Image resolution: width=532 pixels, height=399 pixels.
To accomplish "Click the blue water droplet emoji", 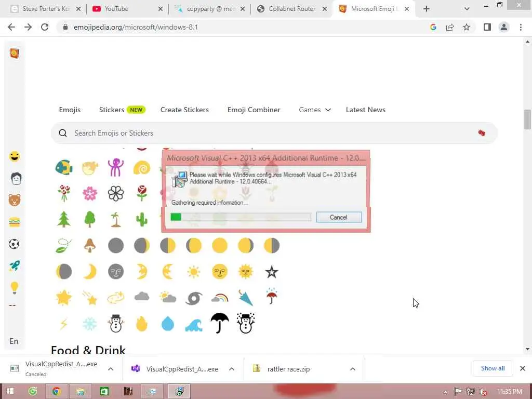I will pyautogui.click(x=168, y=323).
